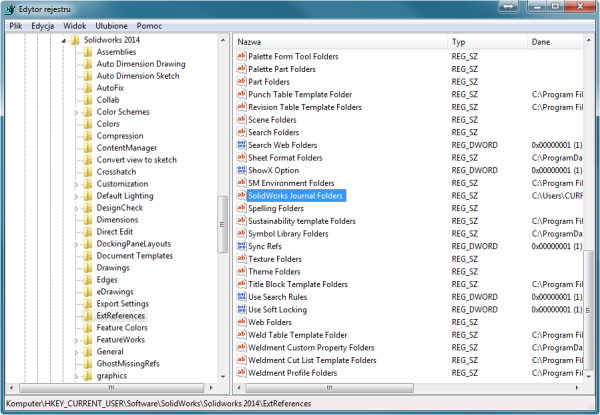Expand the FeatureWorks key
Image resolution: width=600 pixels, height=415 pixels.
[x=76, y=340]
